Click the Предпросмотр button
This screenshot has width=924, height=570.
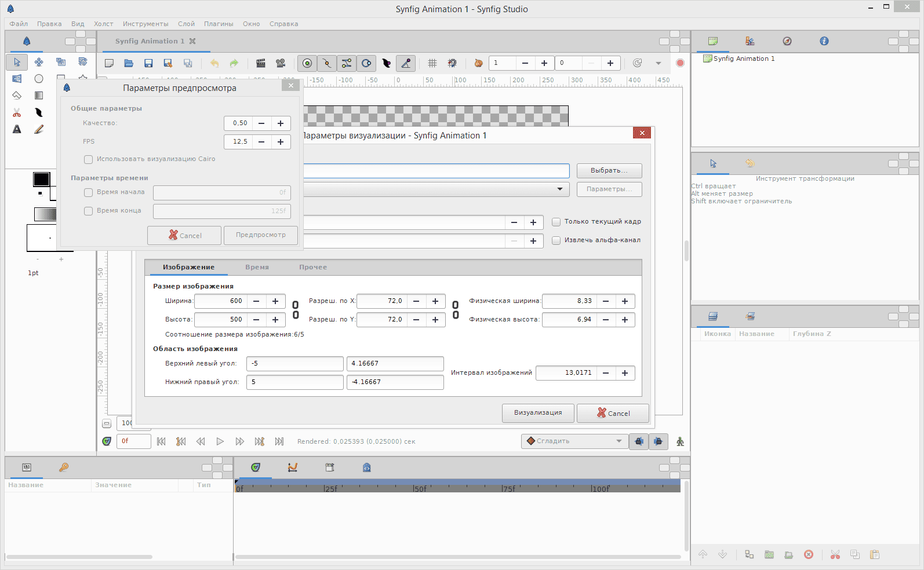click(x=261, y=235)
